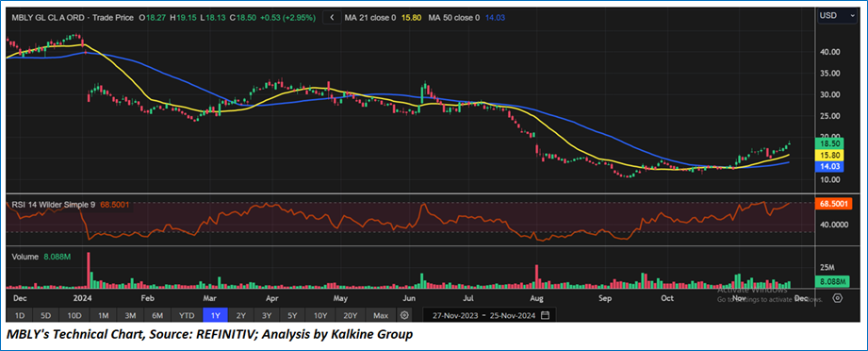Click the RSI 14 Wilder Simple label
Viewport: 868px width, 351px height.
coord(53,205)
